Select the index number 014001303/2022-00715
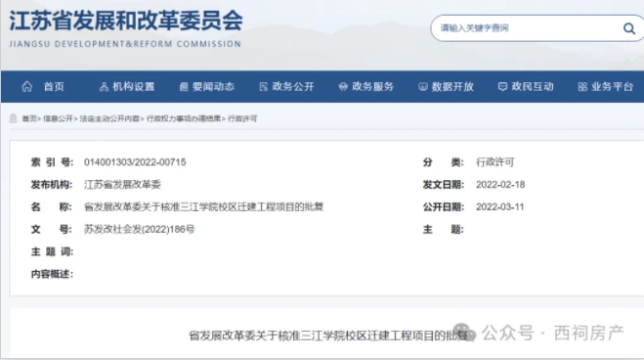This screenshot has width=644, height=360. click(135, 162)
